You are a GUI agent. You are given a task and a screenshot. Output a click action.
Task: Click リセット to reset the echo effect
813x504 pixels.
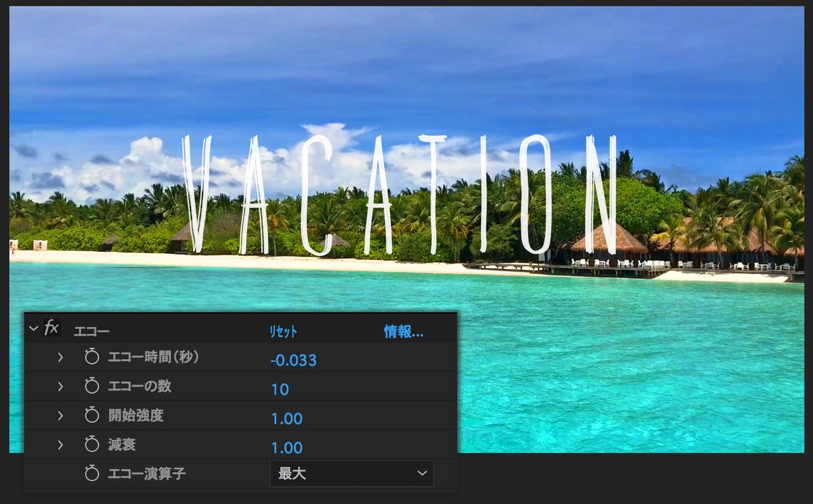pyautogui.click(x=283, y=332)
